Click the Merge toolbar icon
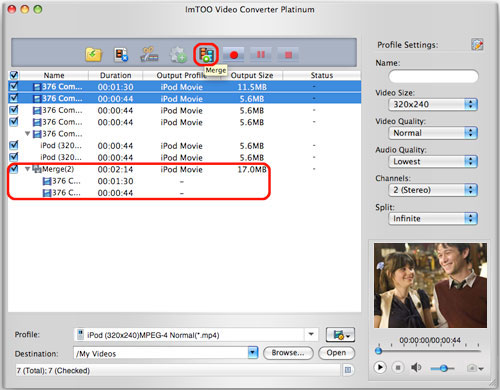Screen dimensions: 500x390 (x=206, y=55)
